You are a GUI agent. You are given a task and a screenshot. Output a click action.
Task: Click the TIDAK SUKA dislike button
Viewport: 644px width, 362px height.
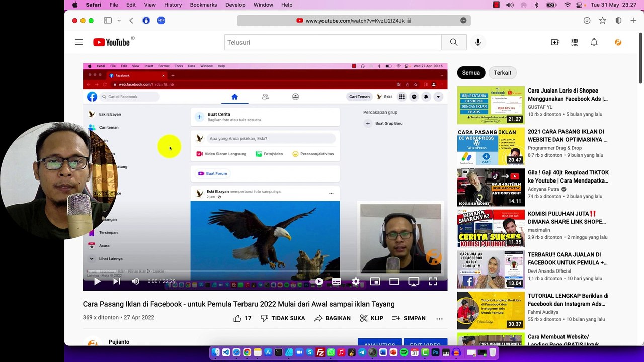(283, 318)
